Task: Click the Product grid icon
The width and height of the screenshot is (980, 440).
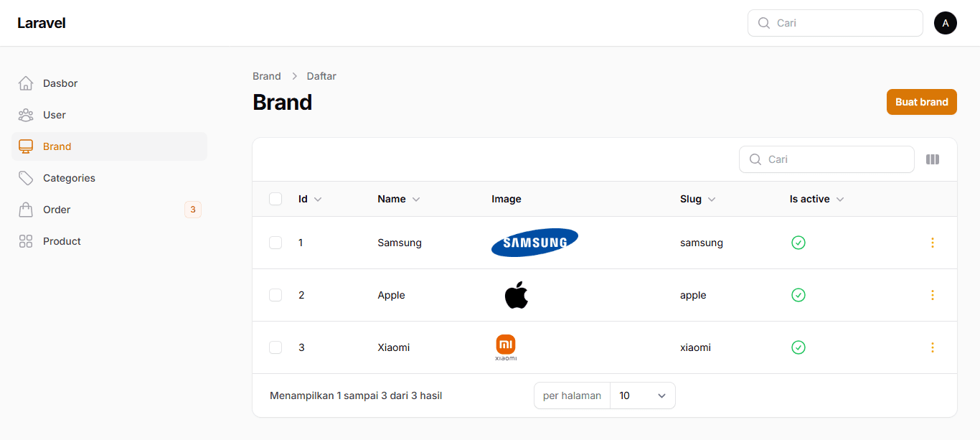Action: (26, 241)
